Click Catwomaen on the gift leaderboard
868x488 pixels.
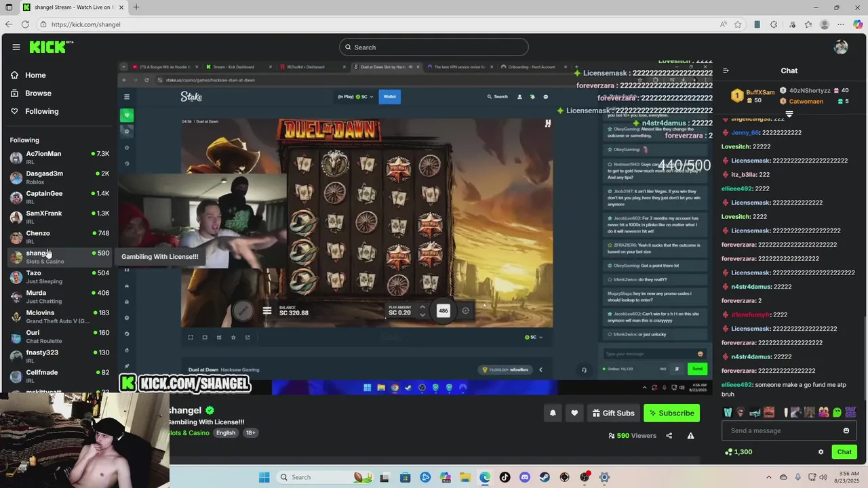806,102
